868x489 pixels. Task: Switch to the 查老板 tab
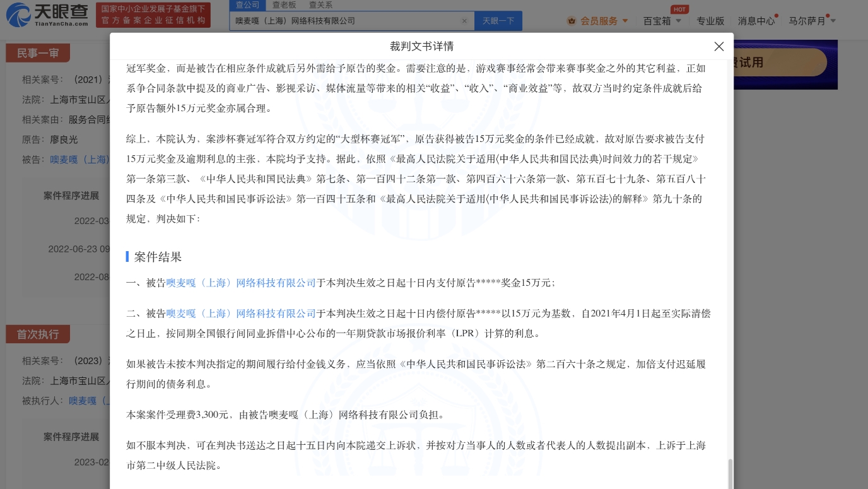(284, 4)
